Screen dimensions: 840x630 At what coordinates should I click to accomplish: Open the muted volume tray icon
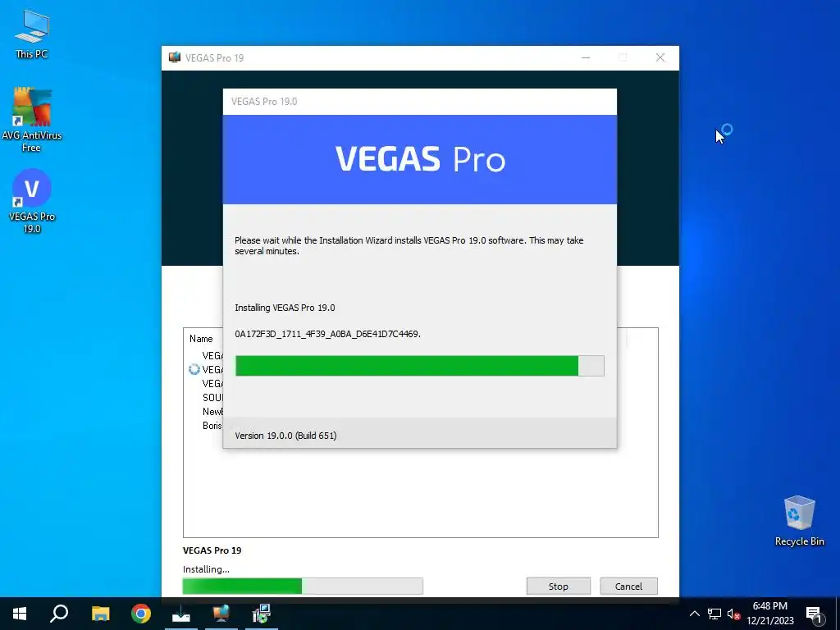pyautogui.click(x=733, y=614)
